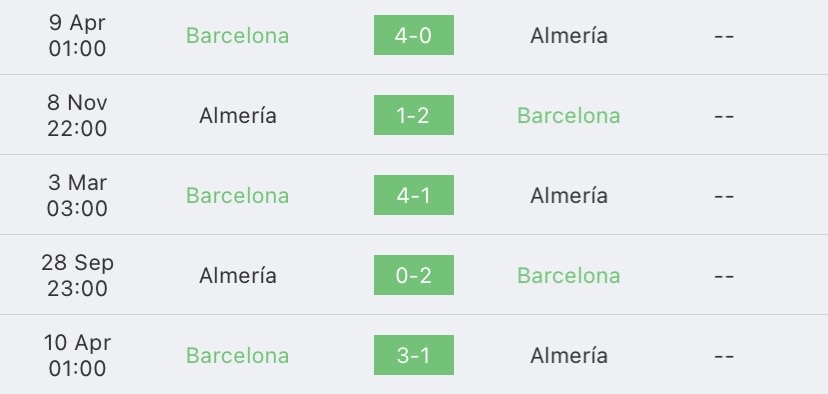Select Almería home team on 8 Nov

[238, 116]
